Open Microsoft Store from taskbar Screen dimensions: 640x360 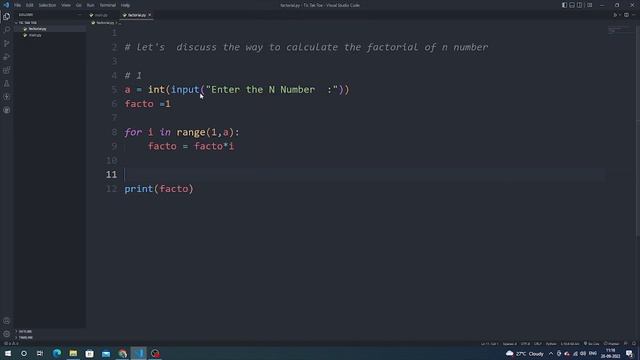(x=89, y=353)
